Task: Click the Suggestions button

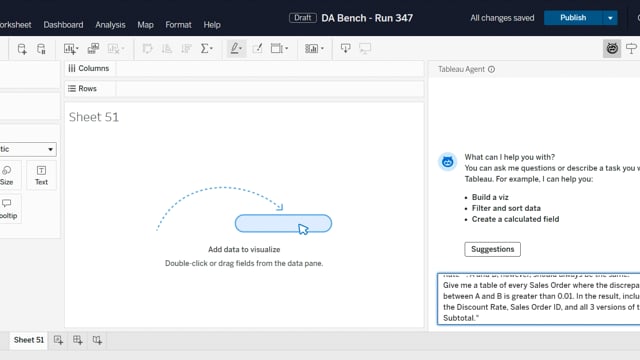Action: (x=493, y=249)
